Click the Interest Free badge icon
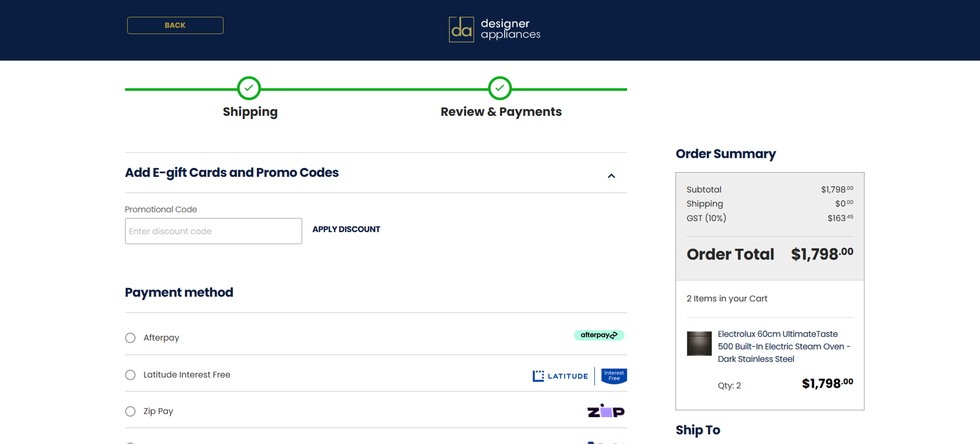The height and width of the screenshot is (444, 980). pos(614,376)
